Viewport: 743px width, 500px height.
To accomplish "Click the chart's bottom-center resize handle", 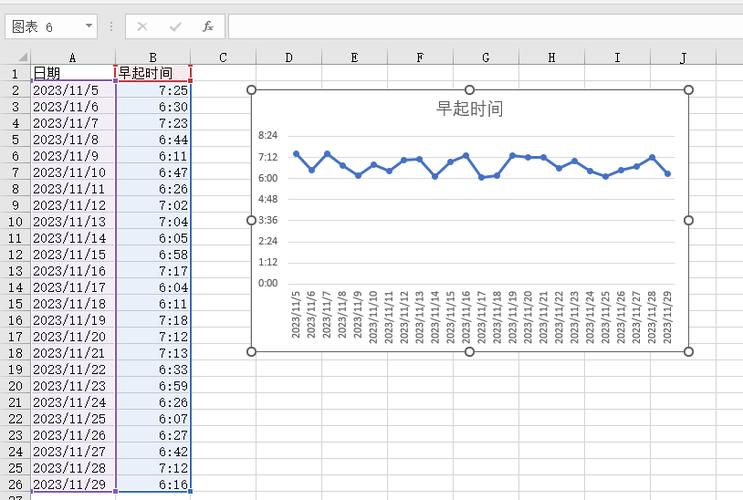I will (470, 352).
